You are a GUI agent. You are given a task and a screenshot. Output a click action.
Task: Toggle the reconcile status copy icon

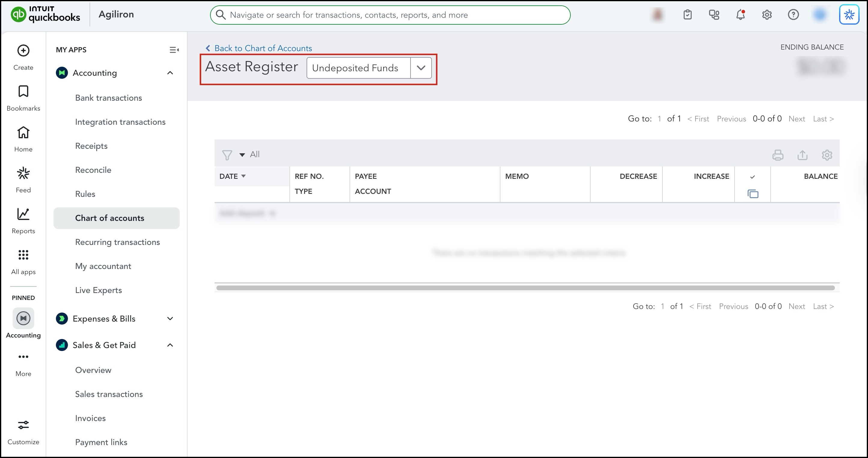point(753,194)
